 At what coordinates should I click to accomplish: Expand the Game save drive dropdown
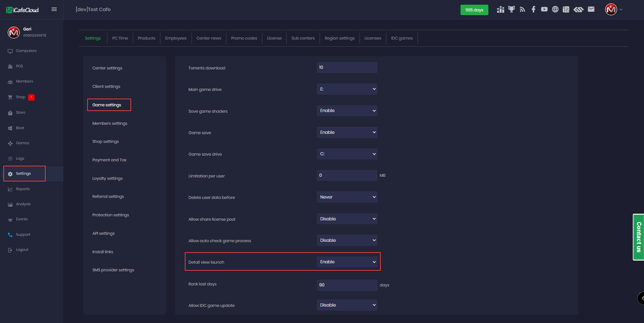pyautogui.click(x=347, y=154)
